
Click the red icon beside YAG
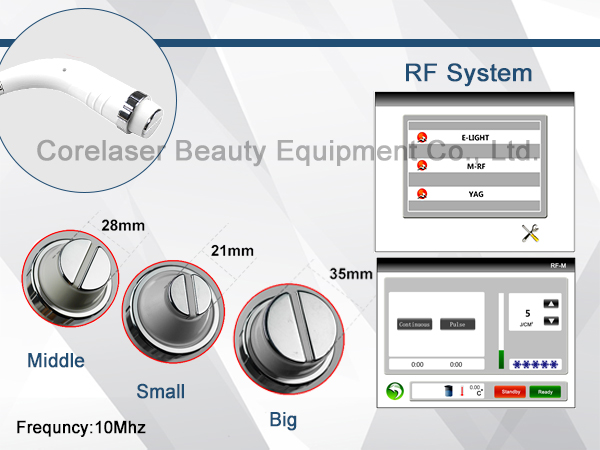pyautogui.click(x=421, y=194)
